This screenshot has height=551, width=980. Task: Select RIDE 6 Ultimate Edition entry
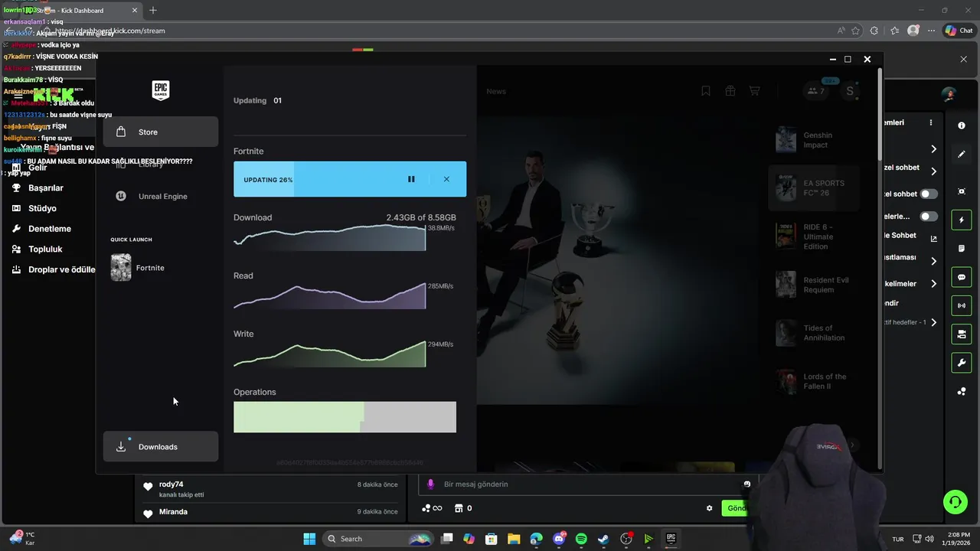click(813, 236)
